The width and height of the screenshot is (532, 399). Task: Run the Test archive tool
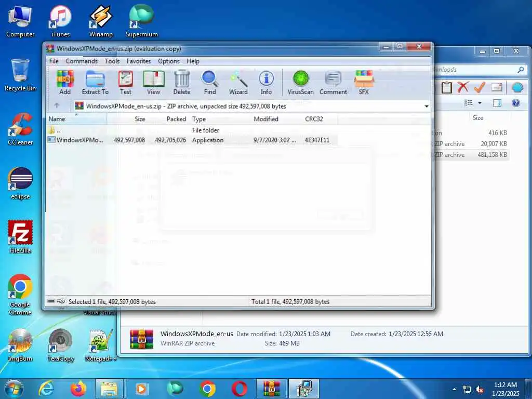click(126, 83)
